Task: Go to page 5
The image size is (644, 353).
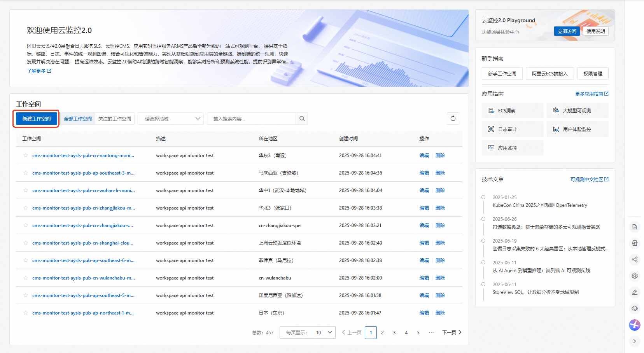Action: tap(418, 332)
